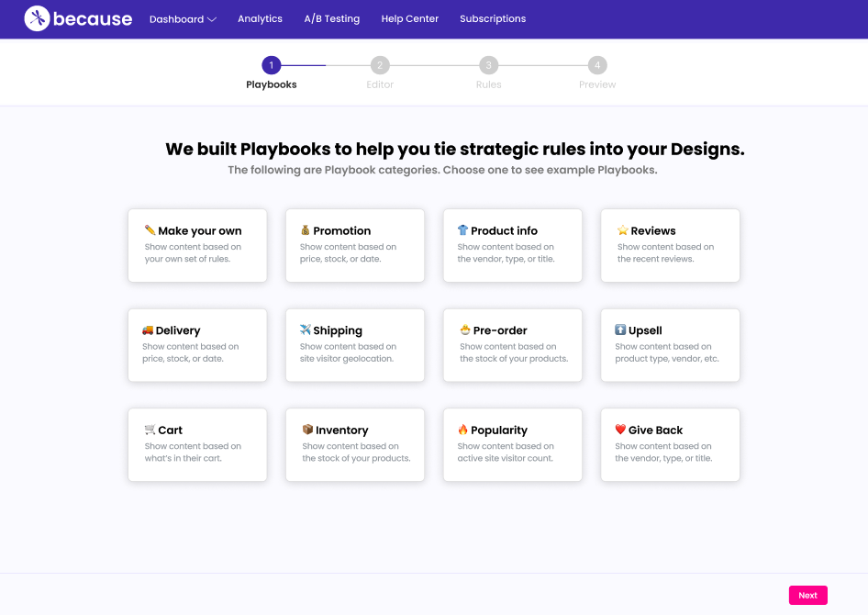Select step 4 Preview circle

point(597,65)
